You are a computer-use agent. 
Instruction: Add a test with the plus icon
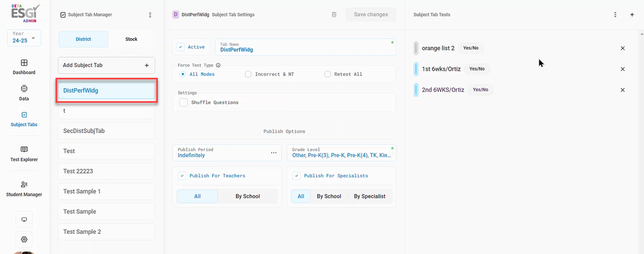click(x=632, y=14)
